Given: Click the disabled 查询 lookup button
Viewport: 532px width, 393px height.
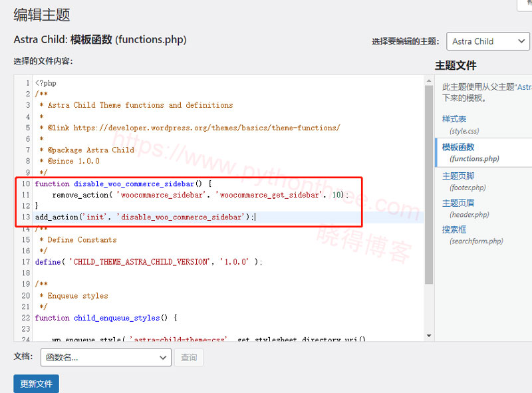Looking at the screenshot, I should pos(189,357).
